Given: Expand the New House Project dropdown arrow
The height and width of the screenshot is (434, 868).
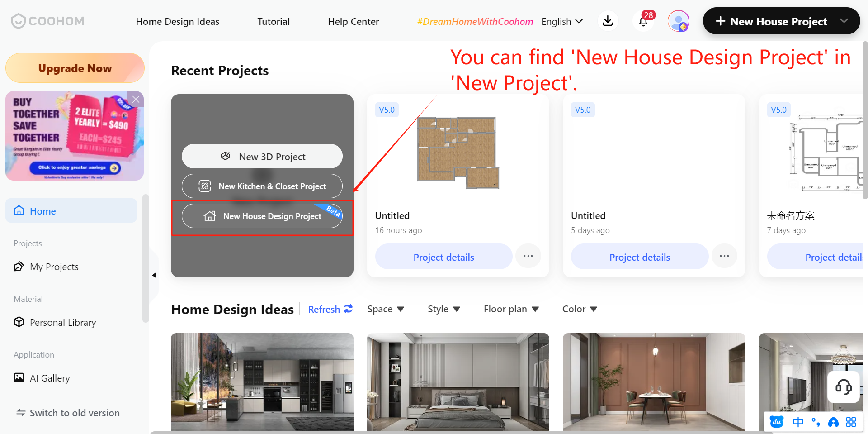Looking at the screenshot, I should (844, 21).
